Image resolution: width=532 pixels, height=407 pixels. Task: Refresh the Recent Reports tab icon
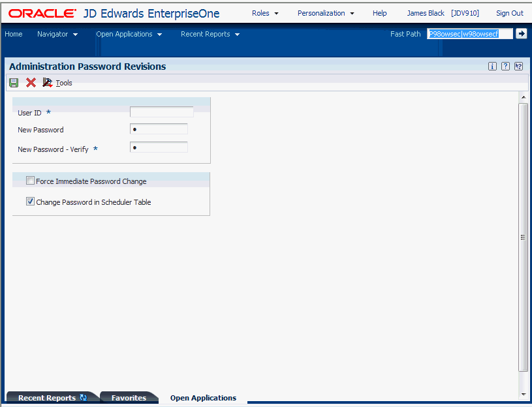[83, 397]
